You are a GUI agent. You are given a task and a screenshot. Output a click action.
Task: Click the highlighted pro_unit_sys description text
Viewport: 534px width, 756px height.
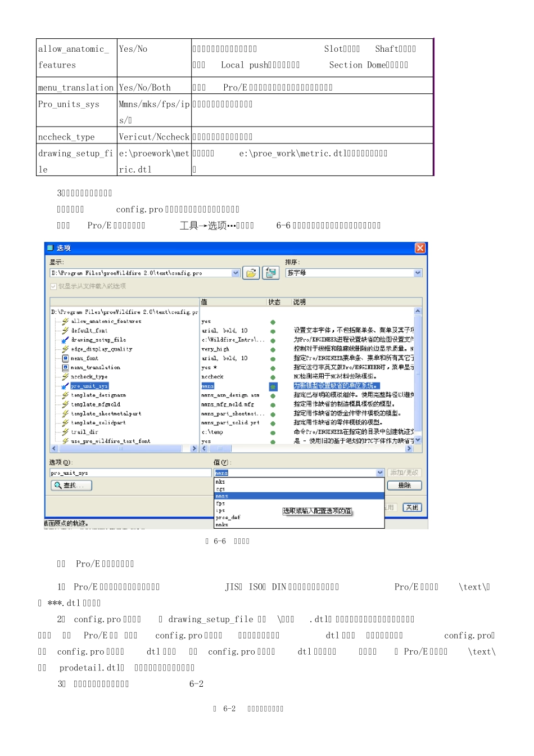(x=337, y=386)
